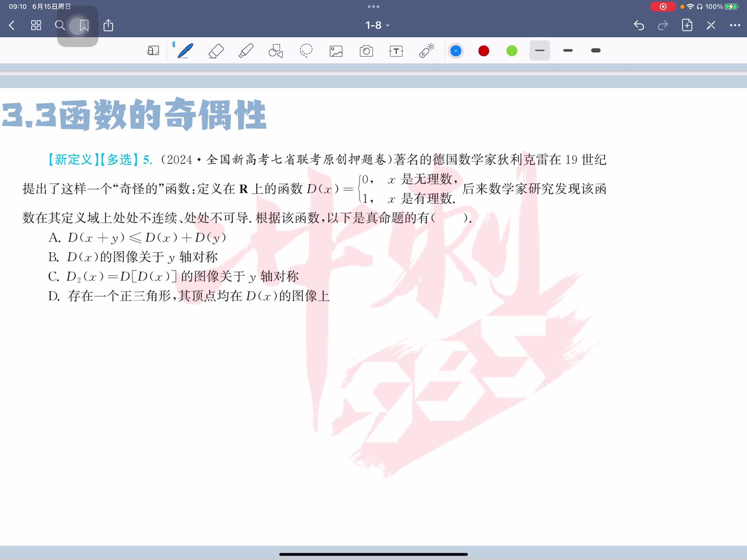Open the thumbnail grid view
747x560 pixels.
click(36, 26)
